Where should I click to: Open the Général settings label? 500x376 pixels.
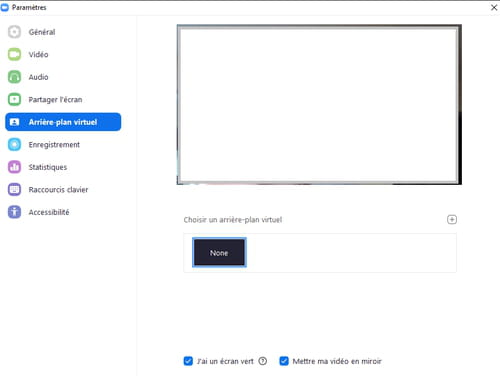42,32
